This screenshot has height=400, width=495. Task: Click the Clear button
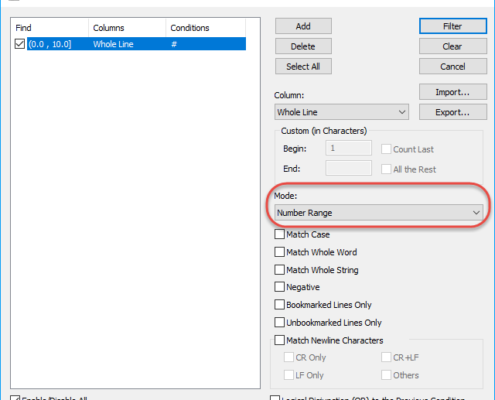(x=453, y=46)
